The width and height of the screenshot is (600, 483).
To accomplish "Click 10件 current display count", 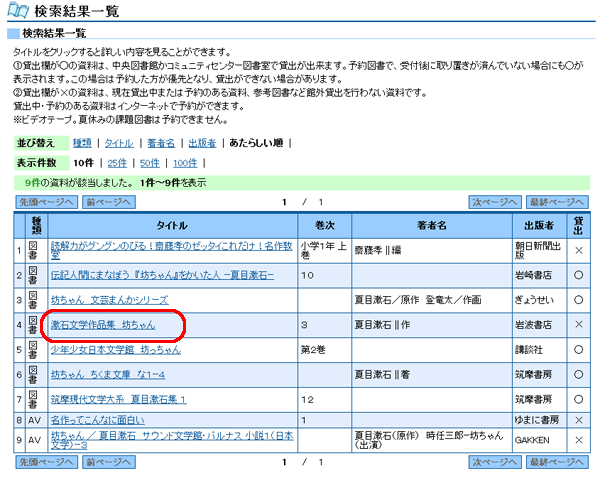I will (83, 163).
